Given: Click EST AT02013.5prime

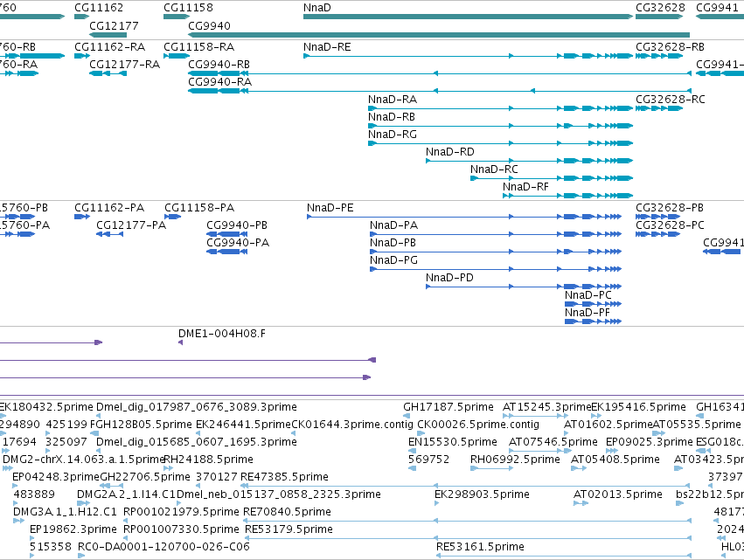Looking at the screenshot, I should click(618, 494).
